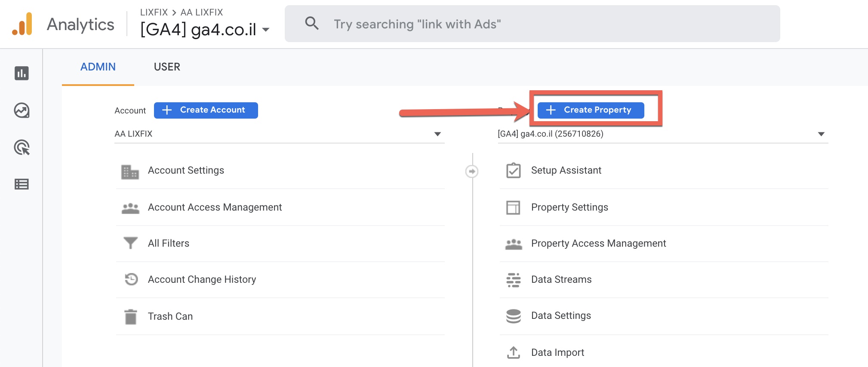
Task: Click the Account Change History clock icon
Action: (x=131, y=279)
